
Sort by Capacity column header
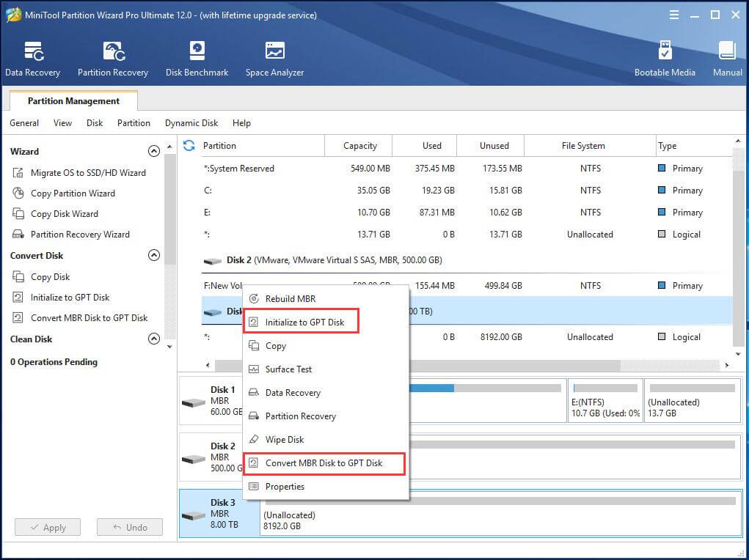(x=359, y=146)
